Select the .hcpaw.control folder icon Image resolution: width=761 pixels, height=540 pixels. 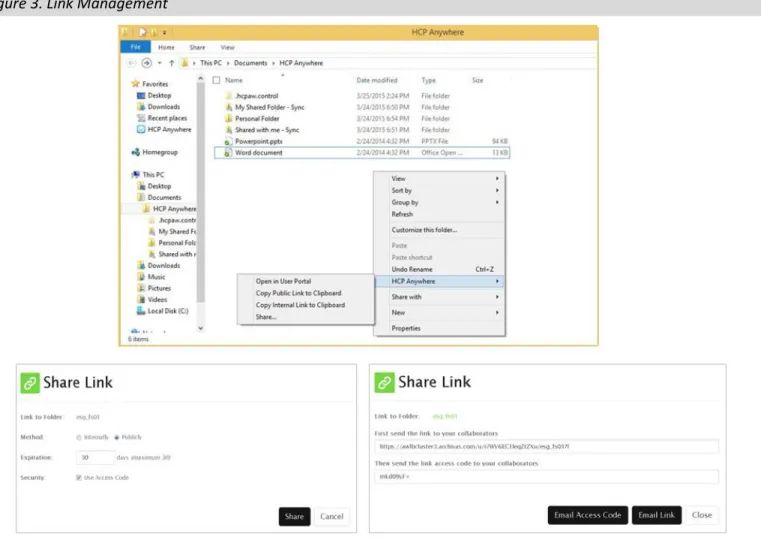[x=229, y=96]
